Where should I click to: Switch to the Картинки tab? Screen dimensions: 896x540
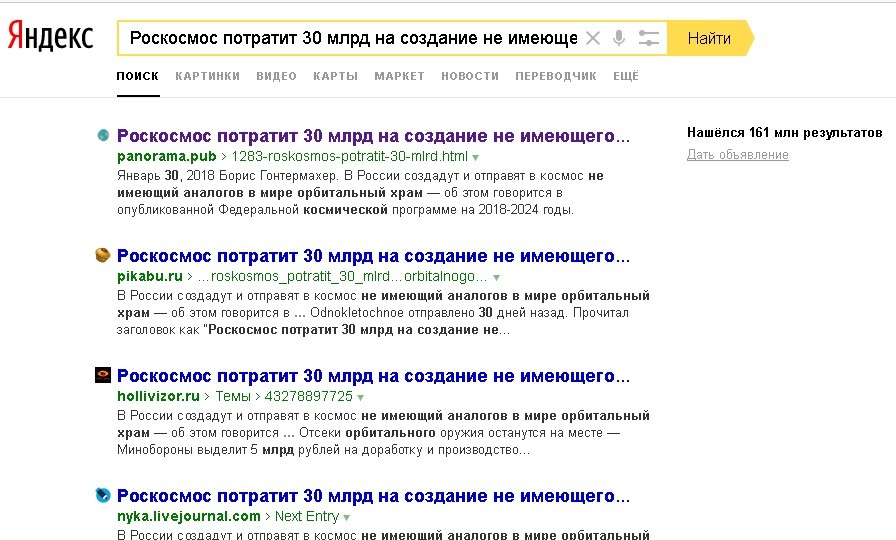point(207,76)
